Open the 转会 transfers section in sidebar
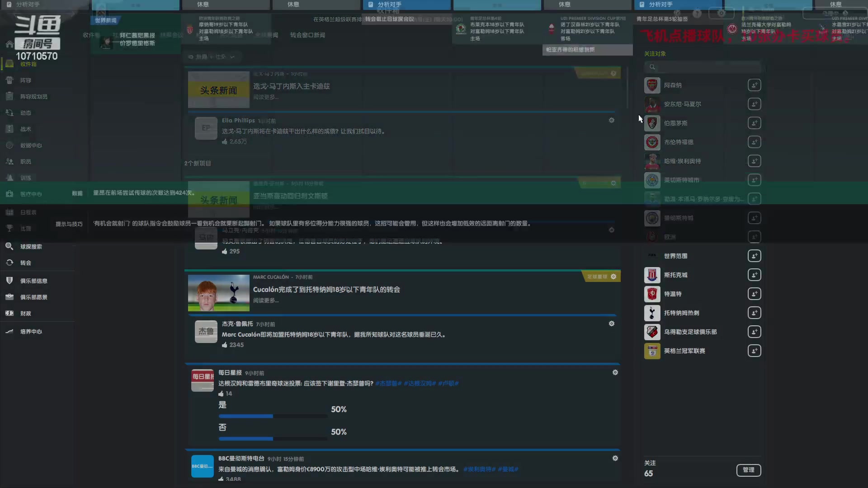Viewport: 868px width, 488px height. pyautogui.click(x=25, y=263)
